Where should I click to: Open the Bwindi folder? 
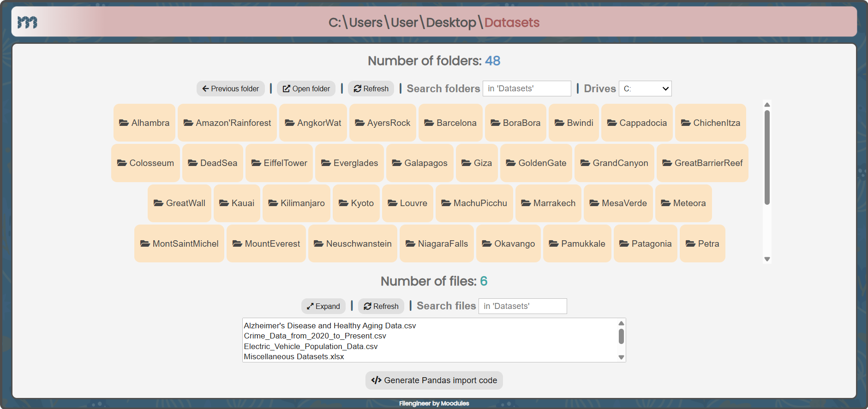pyautogui.click(x=574, y=123)
